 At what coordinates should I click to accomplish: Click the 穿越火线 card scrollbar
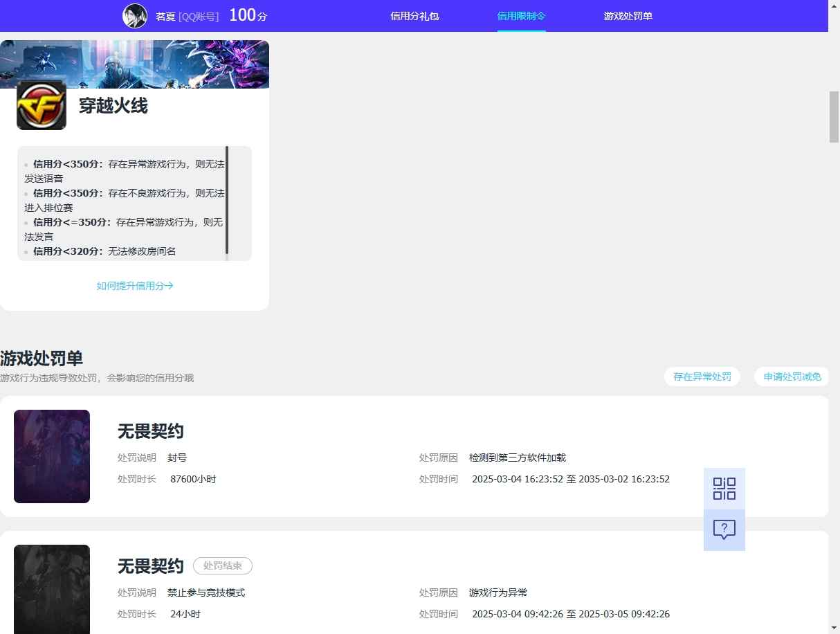click(227, 201)
